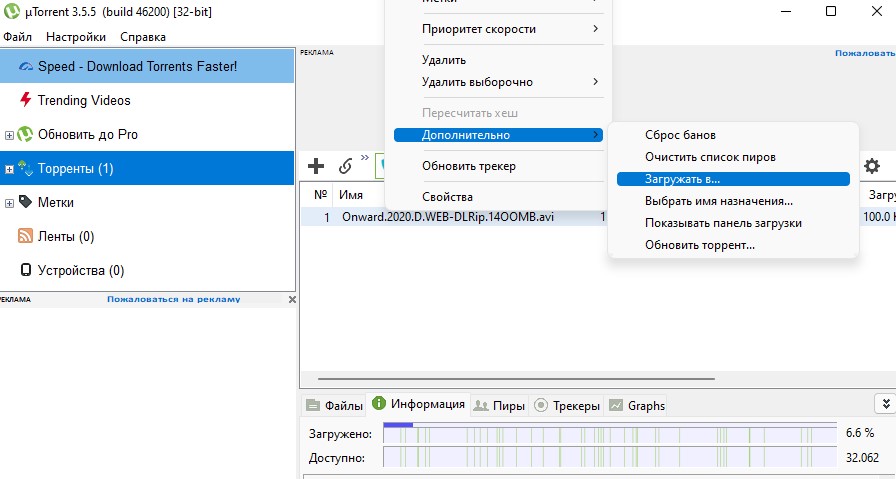Click the toolbar overflow chevron after the link icon
896x479 pixels.
tap(365, 158)
